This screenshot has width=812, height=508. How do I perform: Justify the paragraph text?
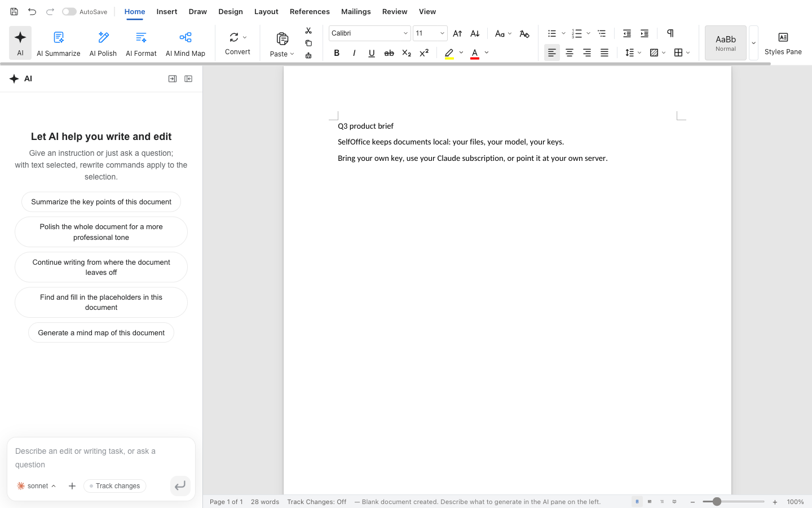(604, 53)
